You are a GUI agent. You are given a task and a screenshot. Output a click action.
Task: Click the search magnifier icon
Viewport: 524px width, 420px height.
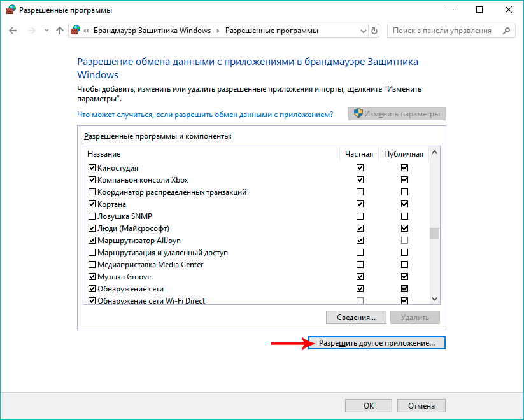pos(506,31)
